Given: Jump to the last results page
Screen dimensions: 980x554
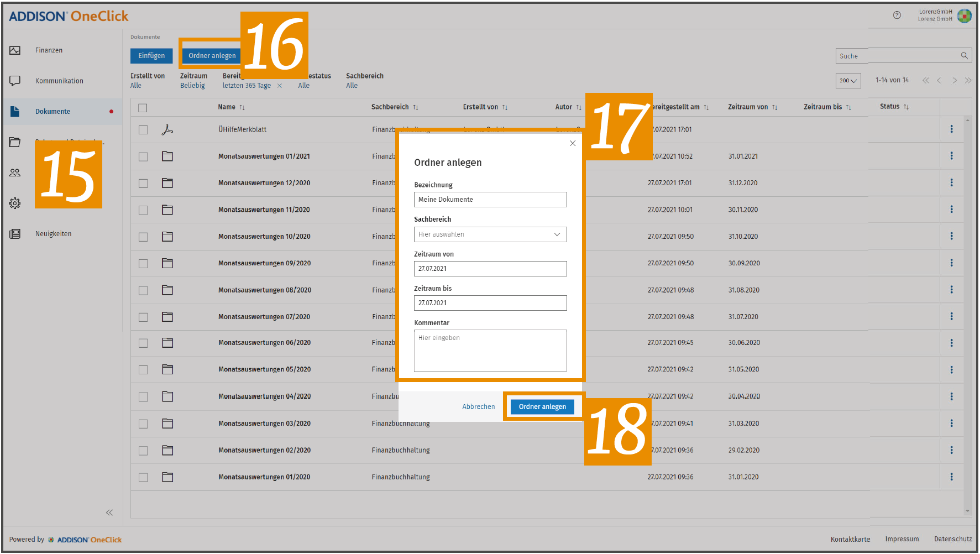Looking at the screenshot, I should [x=968, y=81].
